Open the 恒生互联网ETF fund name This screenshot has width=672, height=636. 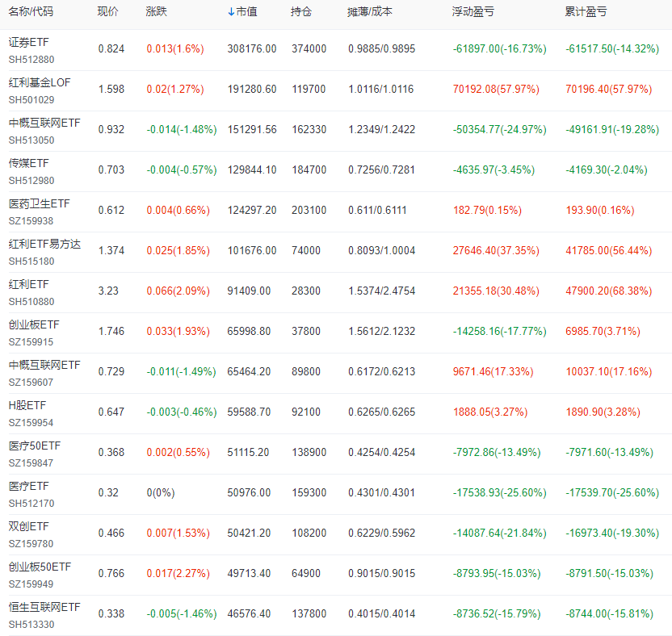44,607
